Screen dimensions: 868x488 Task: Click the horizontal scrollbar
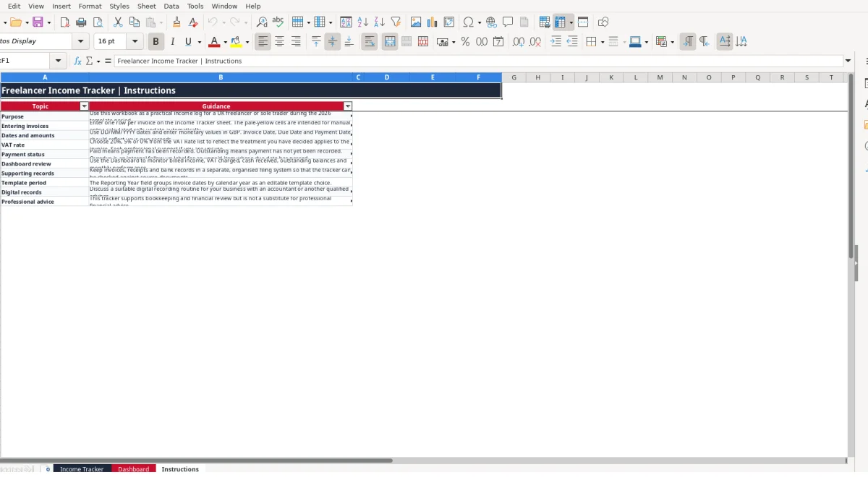196,460
